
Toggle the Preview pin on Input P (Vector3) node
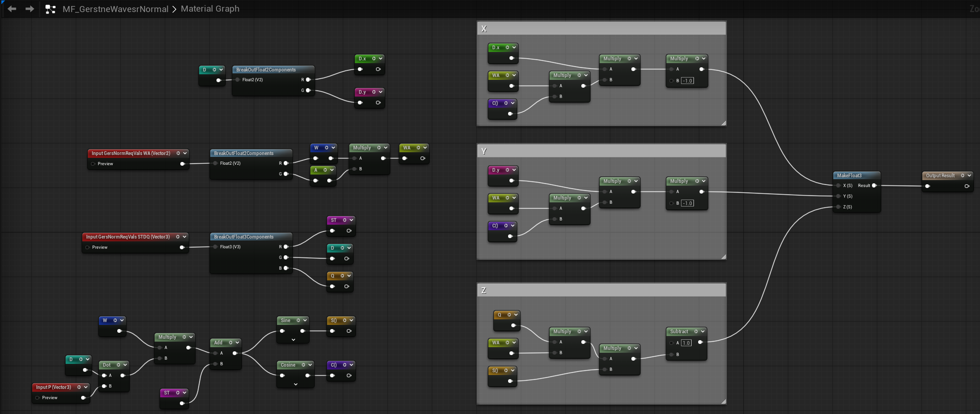click(38, 398)
